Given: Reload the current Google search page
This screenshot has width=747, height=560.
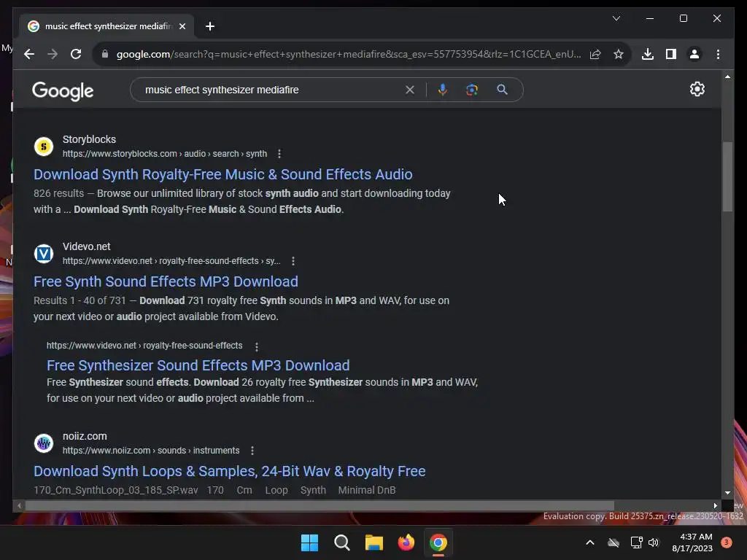Looking at the screenshot, I should pos(76,54).
